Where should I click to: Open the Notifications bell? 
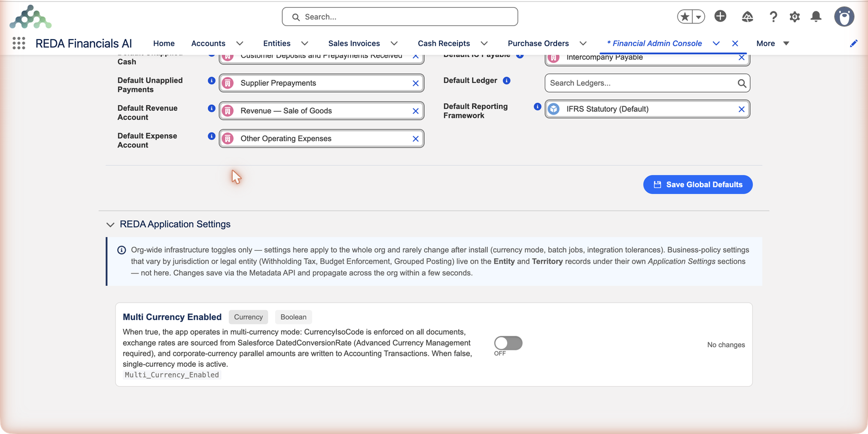(816, 17)
